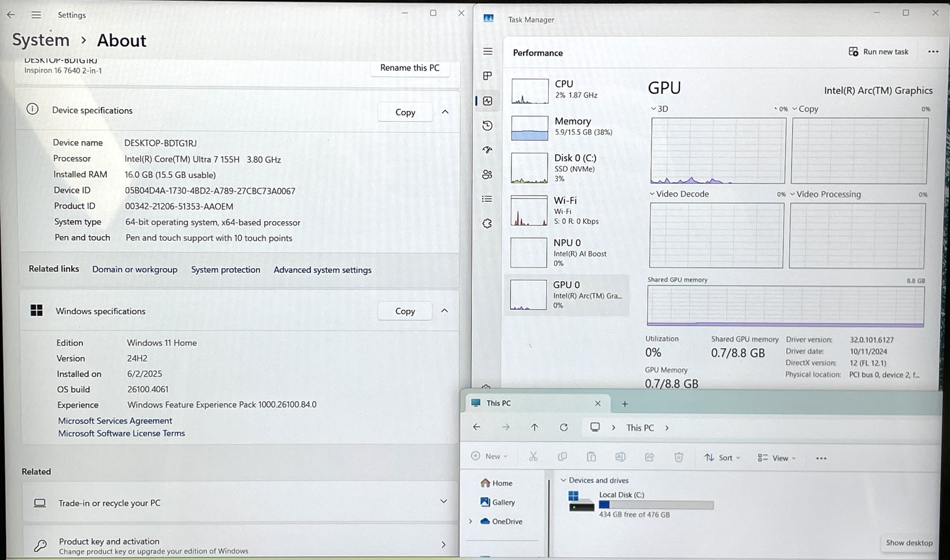Open Users icon in Task Manager sidebar
Image resolution: width=950 pixels, height=560 pixels.
tap(487, 174)
